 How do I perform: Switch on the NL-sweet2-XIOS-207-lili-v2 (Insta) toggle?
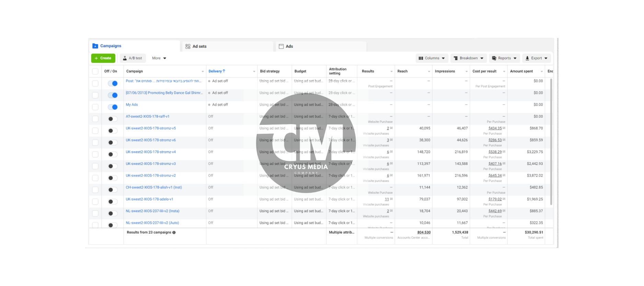113,213
